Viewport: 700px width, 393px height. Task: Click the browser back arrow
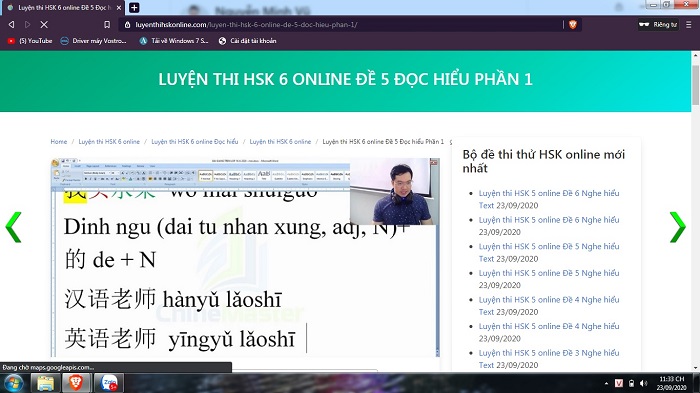coord(12,25)
